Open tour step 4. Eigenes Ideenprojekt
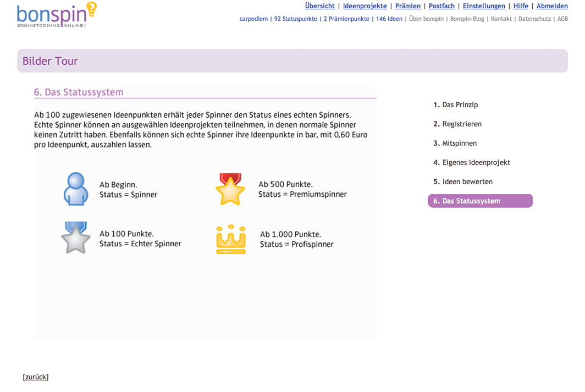This screenshot has width=585, height=392. (x=471, y=163)
